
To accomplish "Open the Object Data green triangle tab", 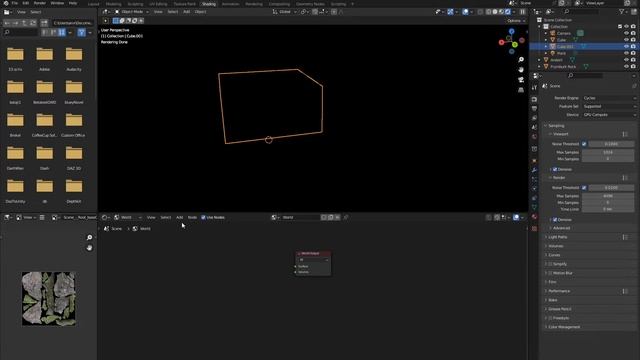I will point(534,207).
